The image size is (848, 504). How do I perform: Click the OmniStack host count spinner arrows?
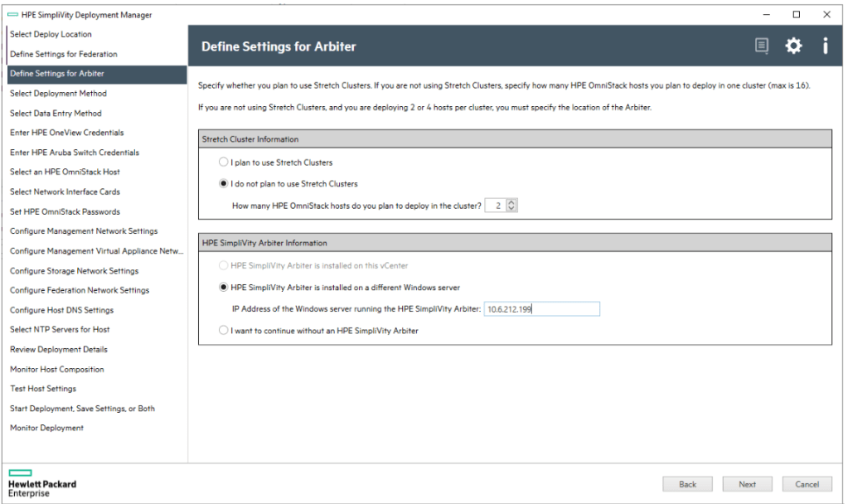pos(511,205)
